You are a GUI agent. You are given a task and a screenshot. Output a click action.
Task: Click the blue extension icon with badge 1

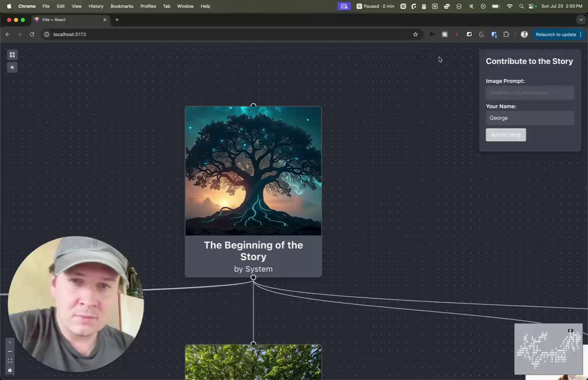tap(494, 34)
